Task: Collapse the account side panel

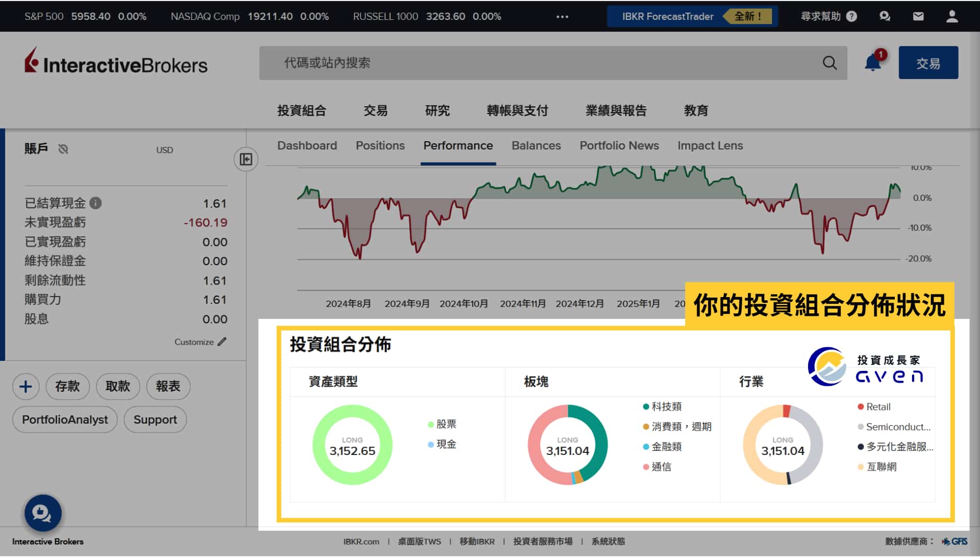Action: pyautogui.click(x=246, y=159)
